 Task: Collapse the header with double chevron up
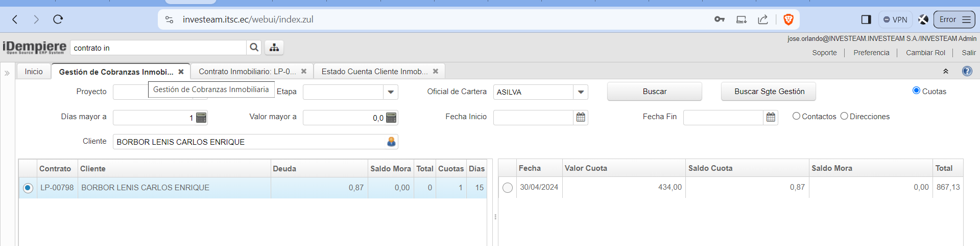(946, 72)
